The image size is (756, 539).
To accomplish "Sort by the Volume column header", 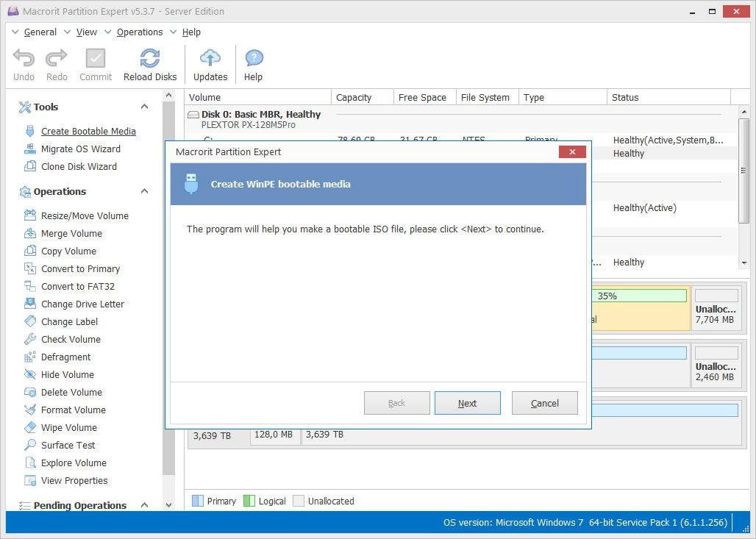I will point(258,97).
